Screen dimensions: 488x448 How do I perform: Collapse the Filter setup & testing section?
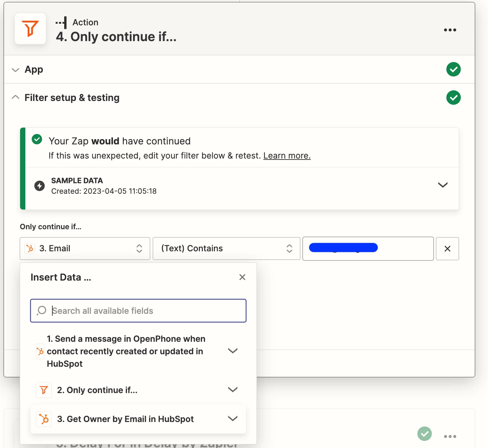click(15, 97)
